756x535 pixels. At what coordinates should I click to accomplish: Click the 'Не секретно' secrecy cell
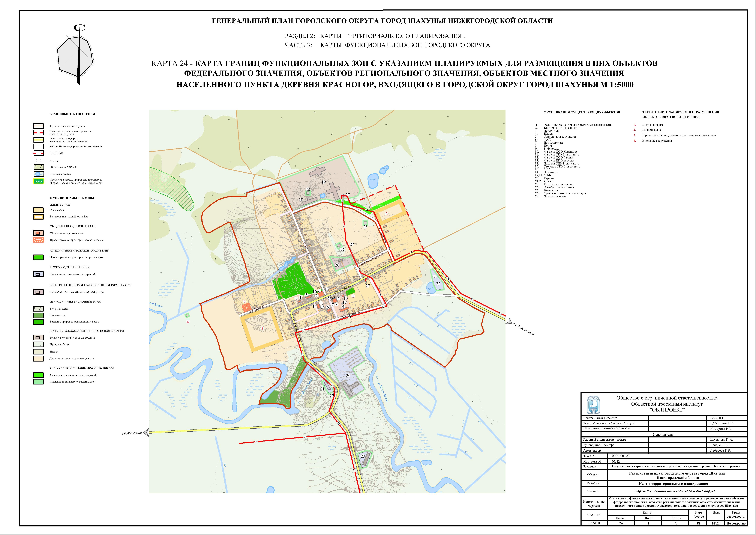(x=736, y=523)
